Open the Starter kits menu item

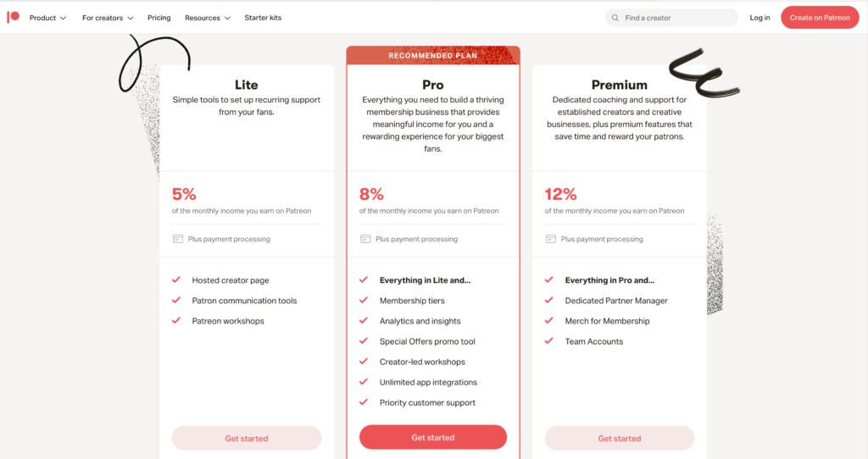pyautogui.click(x=263, y=18)
